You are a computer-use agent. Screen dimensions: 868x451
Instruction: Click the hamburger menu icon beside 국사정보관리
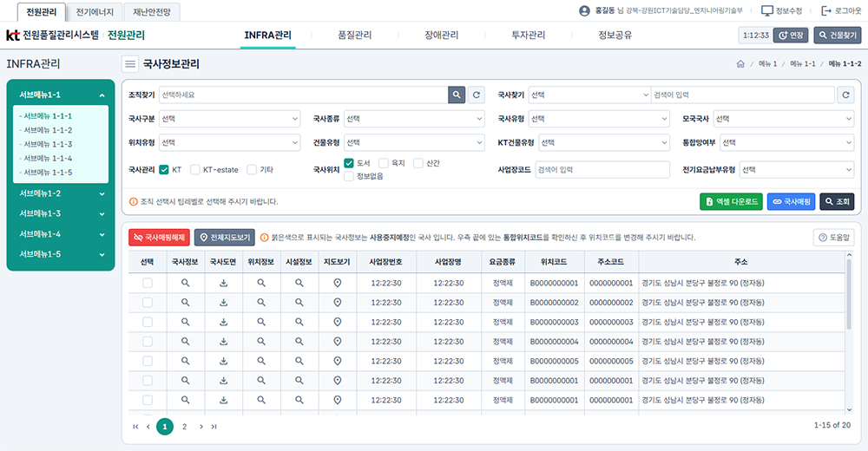coord(130,63)
